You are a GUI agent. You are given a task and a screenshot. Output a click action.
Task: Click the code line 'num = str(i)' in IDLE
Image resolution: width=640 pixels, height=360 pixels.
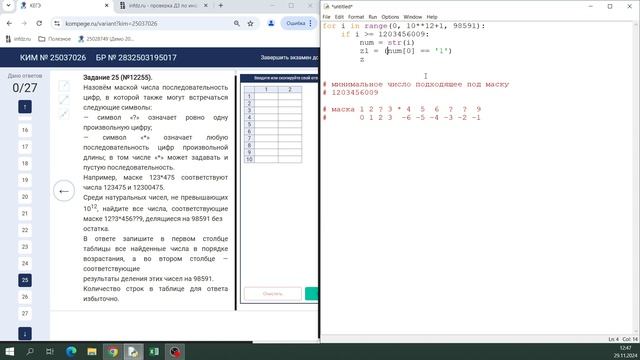tap(387, 42)
